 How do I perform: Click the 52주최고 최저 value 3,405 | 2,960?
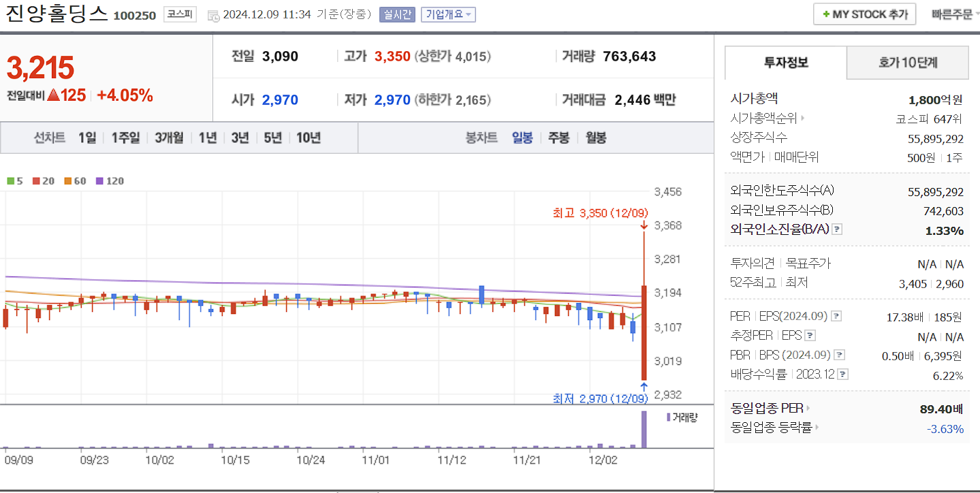pos(932,284)
